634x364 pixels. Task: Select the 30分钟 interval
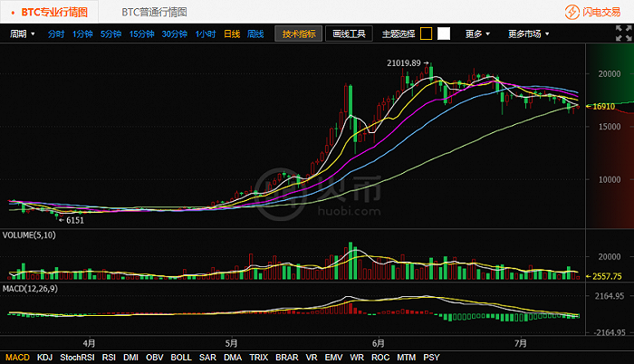(x=174, y=34)
